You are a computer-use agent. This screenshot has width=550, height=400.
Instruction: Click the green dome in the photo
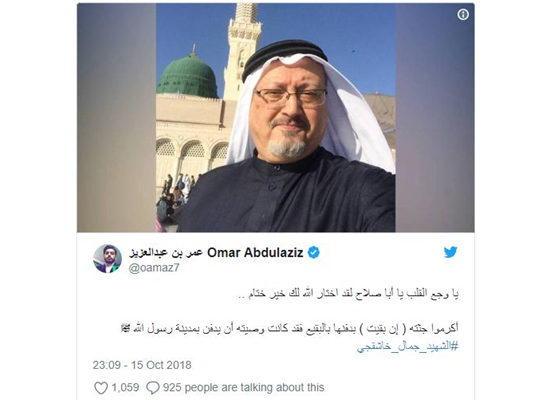pyautogui.click(x=188, y=75)
